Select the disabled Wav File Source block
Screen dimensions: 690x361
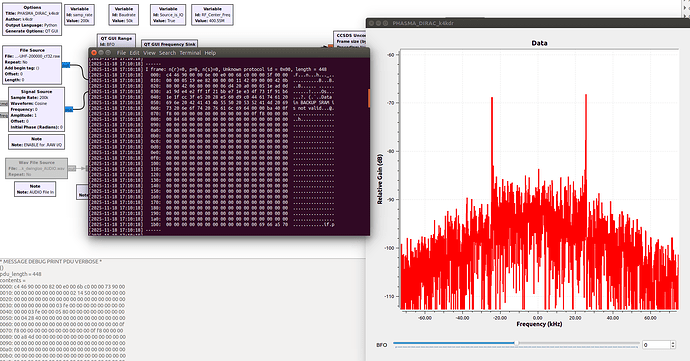pyautogui.click(x=37, y=168)
